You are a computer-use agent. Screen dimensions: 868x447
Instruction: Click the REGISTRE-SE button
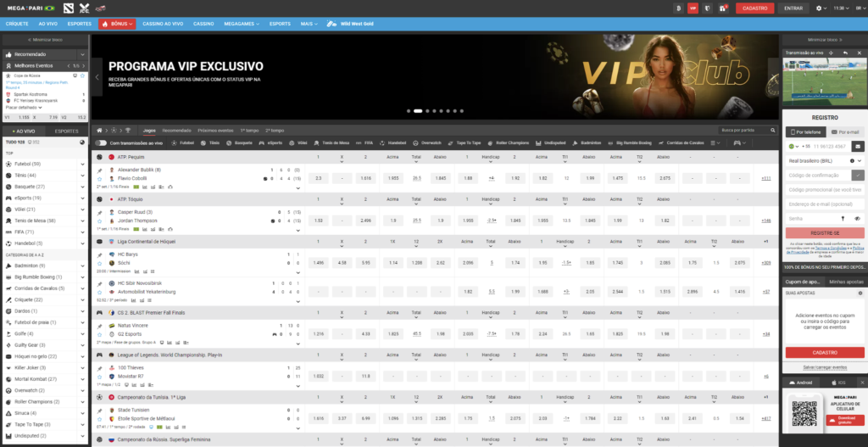click(x=825, y=233)
